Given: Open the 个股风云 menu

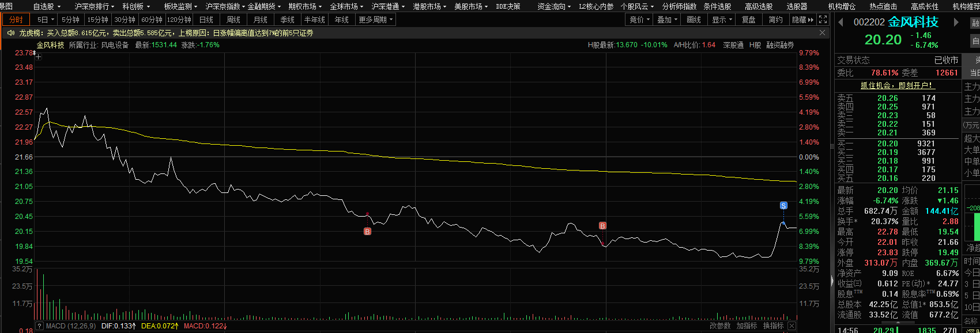Looking at the screenshot, I should (637, 6).
